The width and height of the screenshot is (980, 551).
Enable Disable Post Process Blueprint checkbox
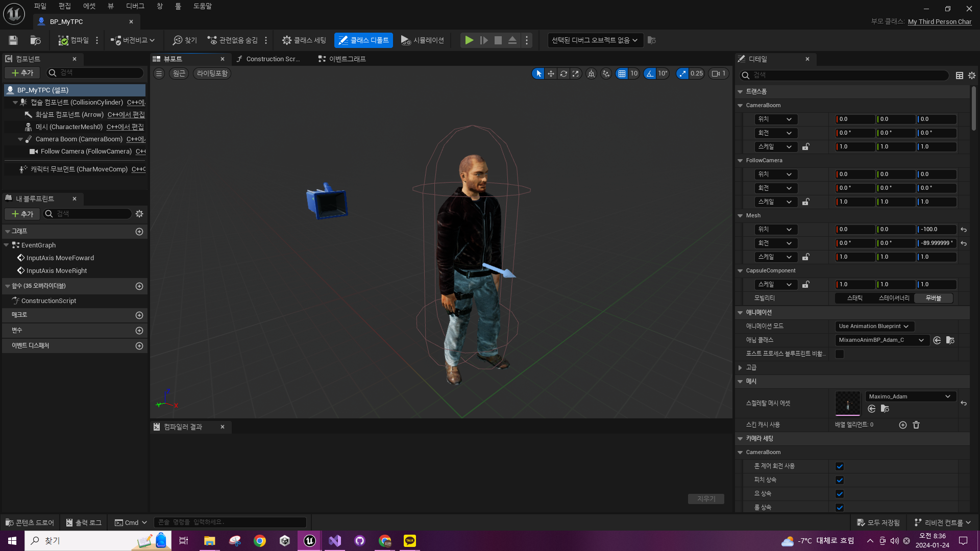(x=840, y=354)
